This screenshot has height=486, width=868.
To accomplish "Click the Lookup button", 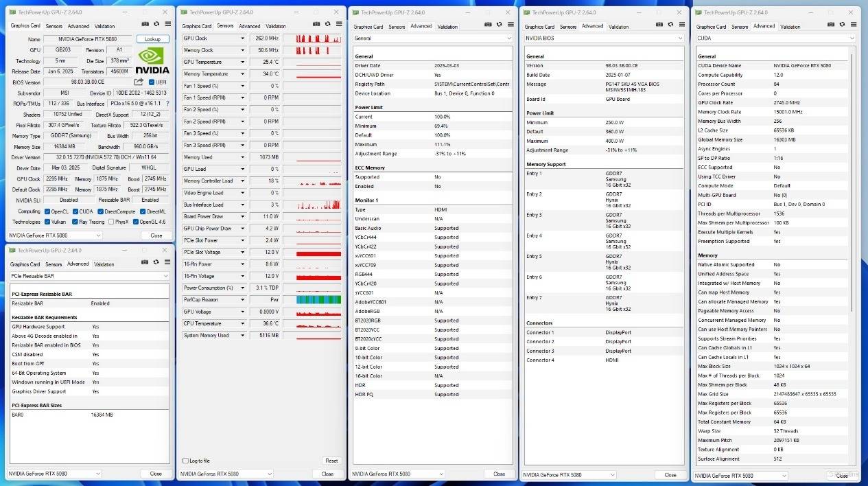I will click(152, 39).
